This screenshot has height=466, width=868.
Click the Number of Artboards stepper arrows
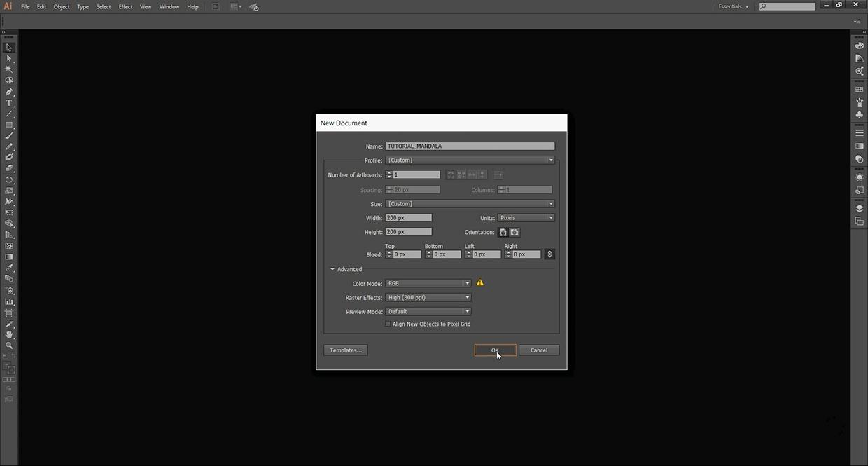pyautogui.click(x=388, y=174)
